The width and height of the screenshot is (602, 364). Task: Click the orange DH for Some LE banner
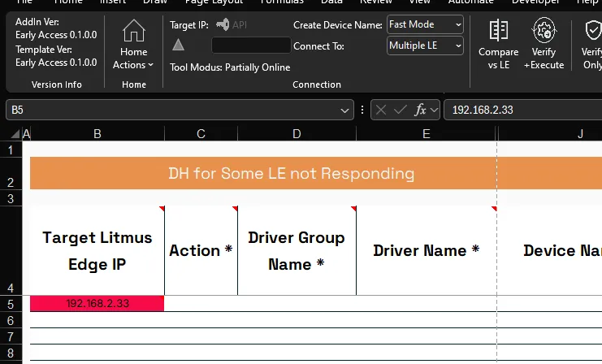coord(316,173)
